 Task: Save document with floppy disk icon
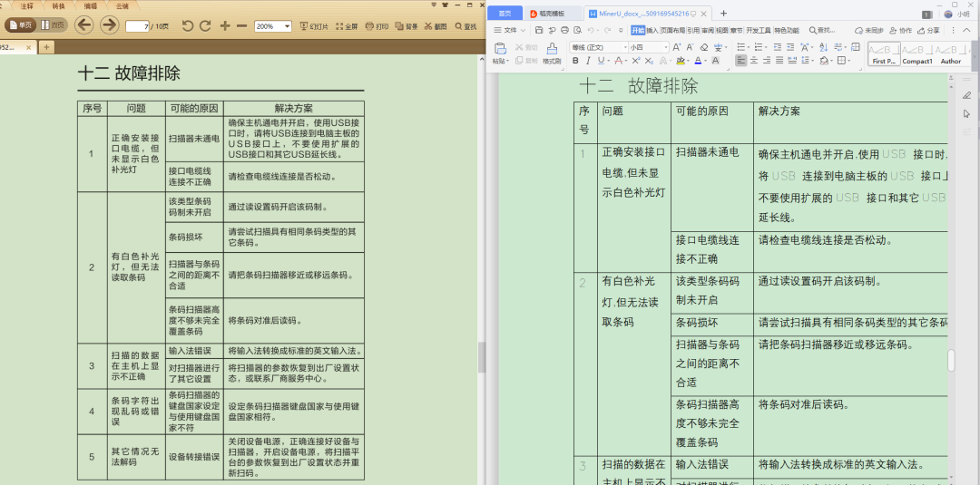(x=539, y=30)
